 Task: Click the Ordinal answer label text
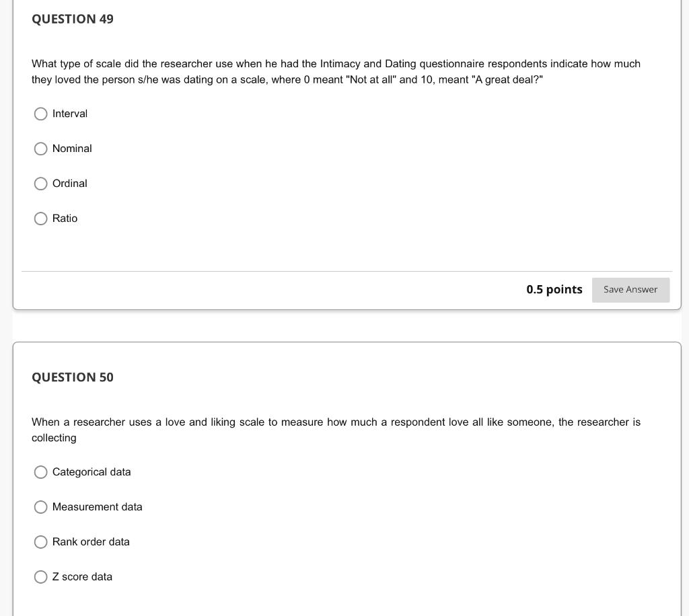click(x=69, y=184)
